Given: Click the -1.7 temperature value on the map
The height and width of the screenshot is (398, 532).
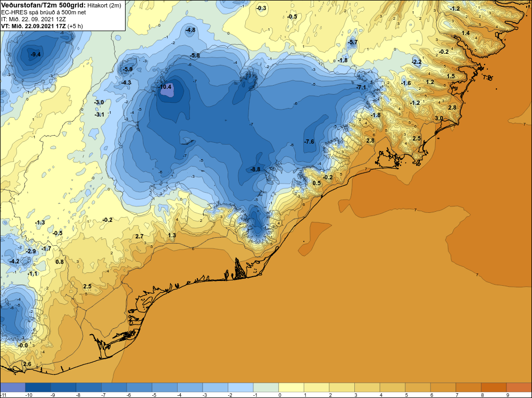Looking at the screenshot, I should pos(46,248).
